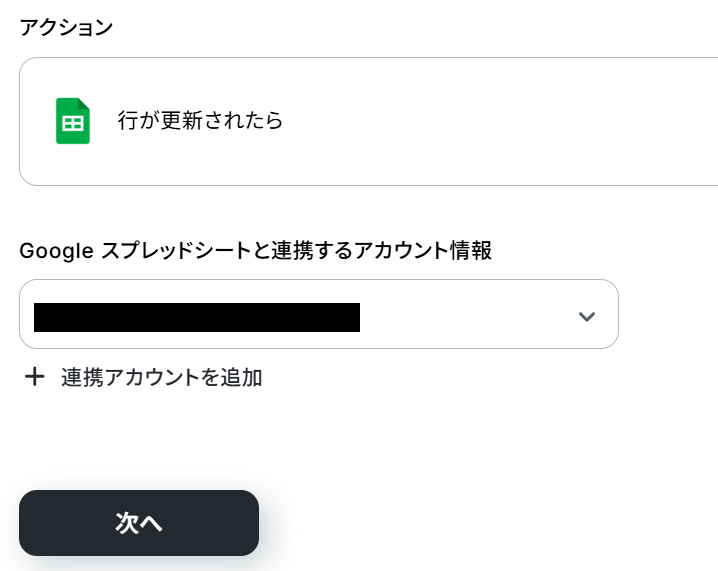Click blank area right of 行が更新されたら

pos(500,121)
